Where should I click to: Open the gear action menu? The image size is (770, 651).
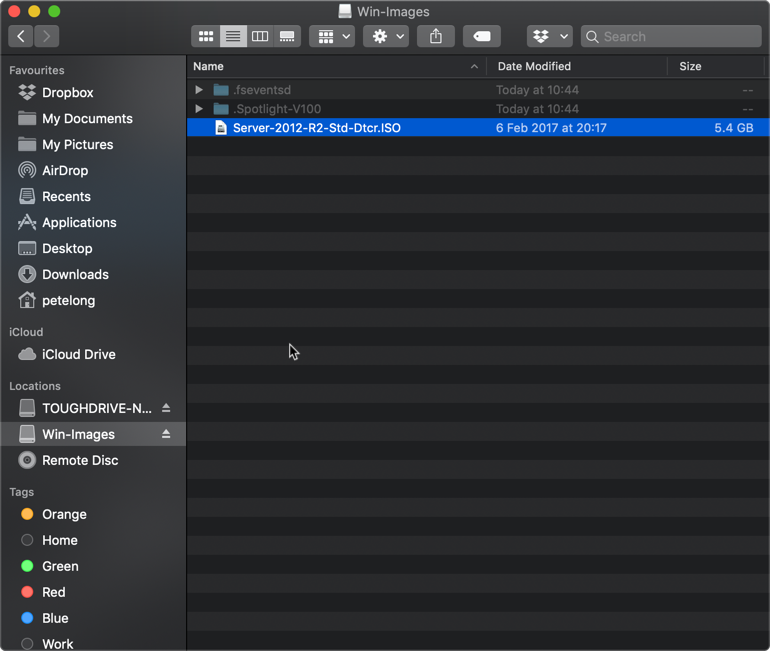(x=386, y=36)
